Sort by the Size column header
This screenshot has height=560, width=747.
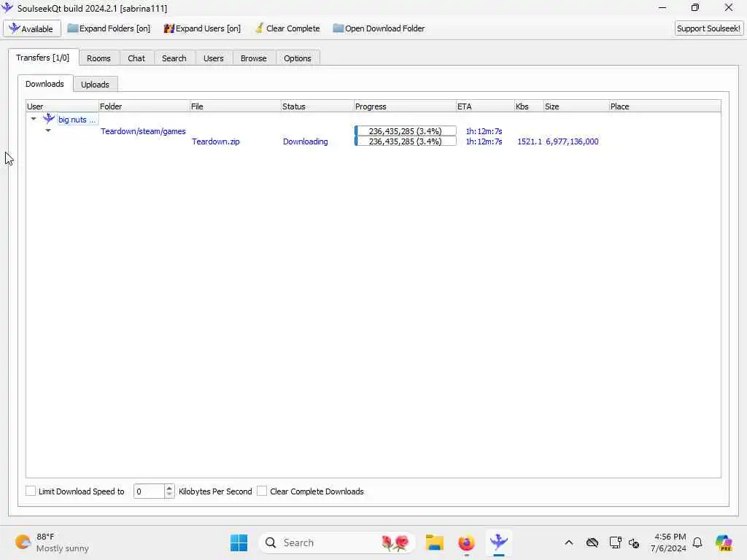click(576, 106)
